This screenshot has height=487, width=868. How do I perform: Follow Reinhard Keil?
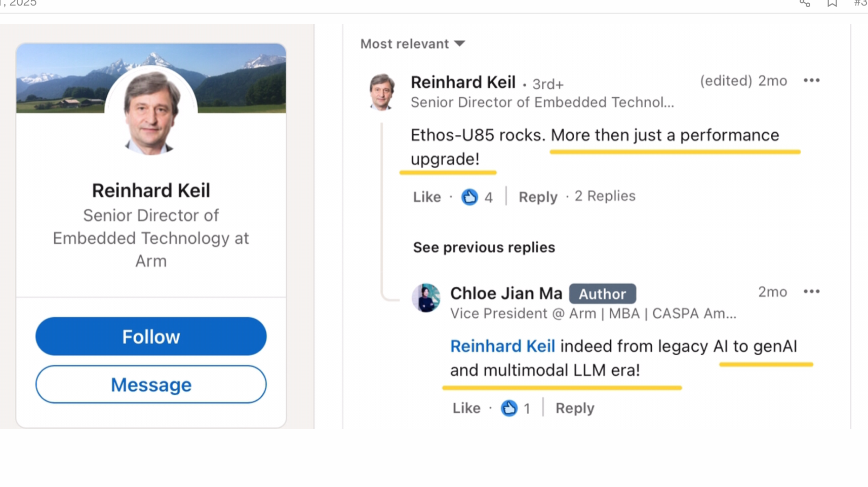pyautogui.click(x=151, y=336)
